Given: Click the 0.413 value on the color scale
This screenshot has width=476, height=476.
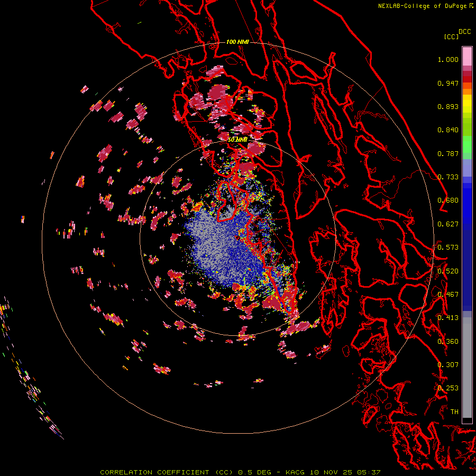Looking at the screenshot, I should point(448,318).
